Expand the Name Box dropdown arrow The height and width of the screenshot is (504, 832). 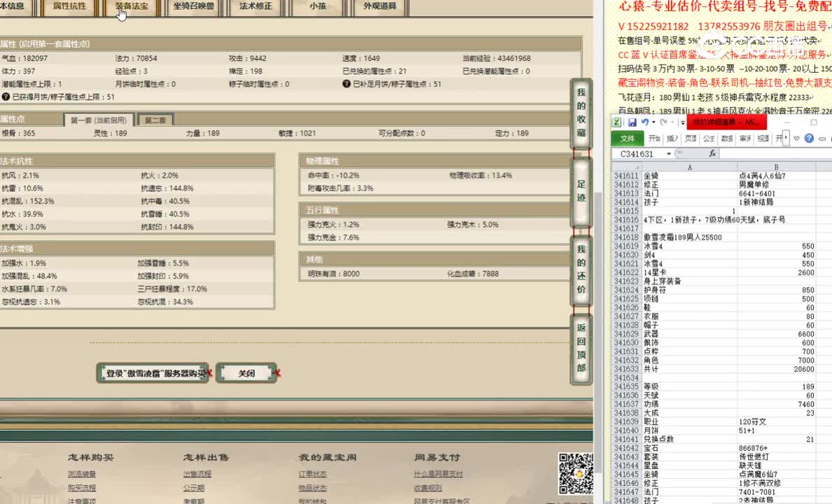pyautogui.click(x=669, y=154)
